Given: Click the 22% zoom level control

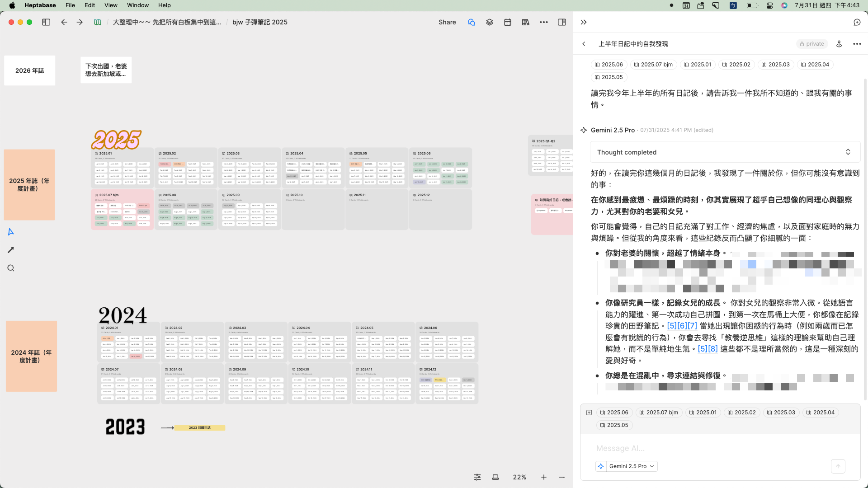Looking at the screenshot, I should pyautogui.click(x=519, y=477).
